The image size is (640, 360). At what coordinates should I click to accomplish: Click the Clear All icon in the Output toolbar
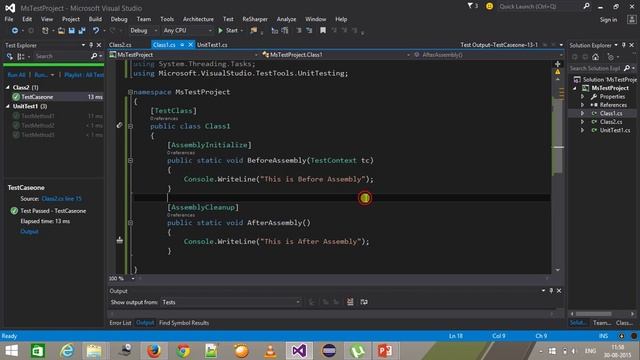coord(350,302)
